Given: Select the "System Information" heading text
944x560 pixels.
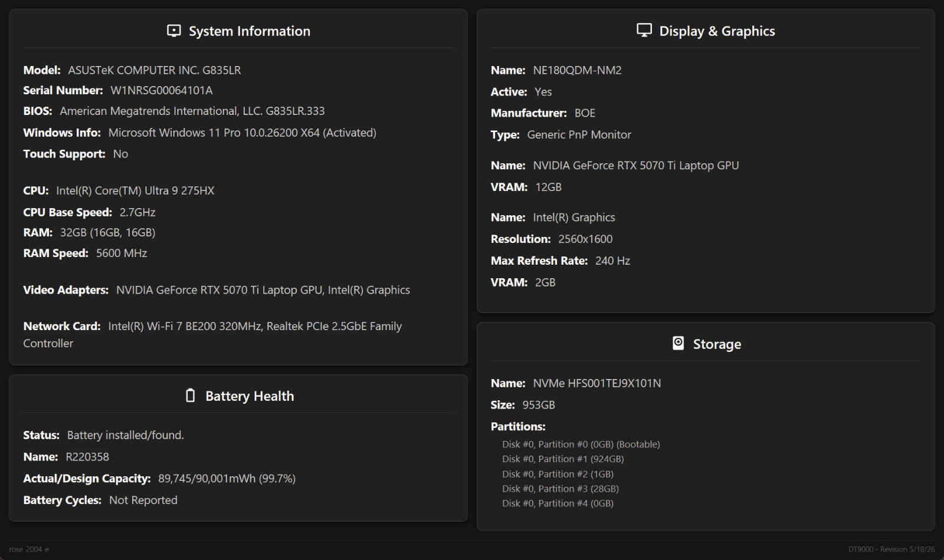Looking at the screenshot, I should point(250,31).
